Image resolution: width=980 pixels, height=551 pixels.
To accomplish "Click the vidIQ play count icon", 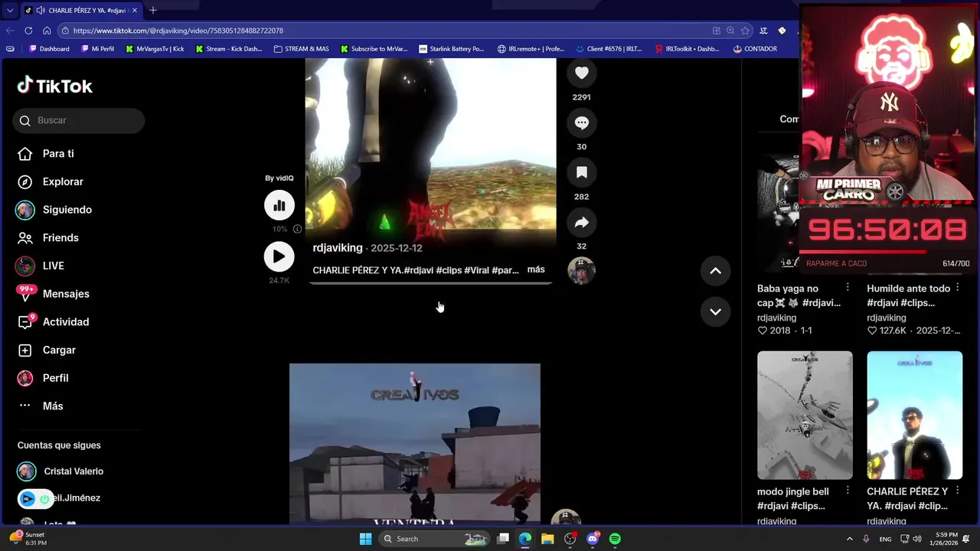I will tap(279, 256).
